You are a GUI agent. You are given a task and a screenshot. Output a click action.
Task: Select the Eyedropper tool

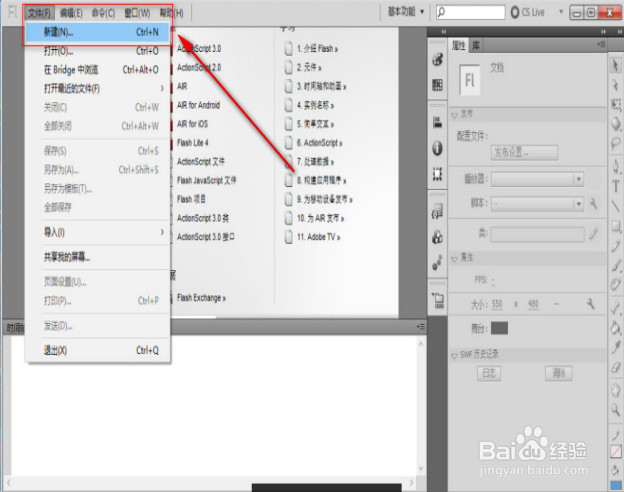[616, 347]
